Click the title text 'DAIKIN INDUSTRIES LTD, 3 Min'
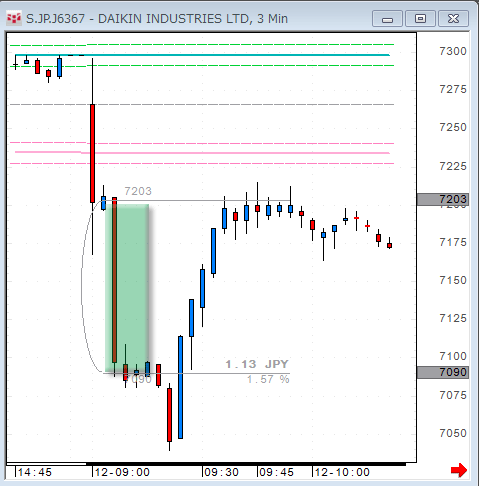This screenshot has width=479, height=486. coord(193,19)
